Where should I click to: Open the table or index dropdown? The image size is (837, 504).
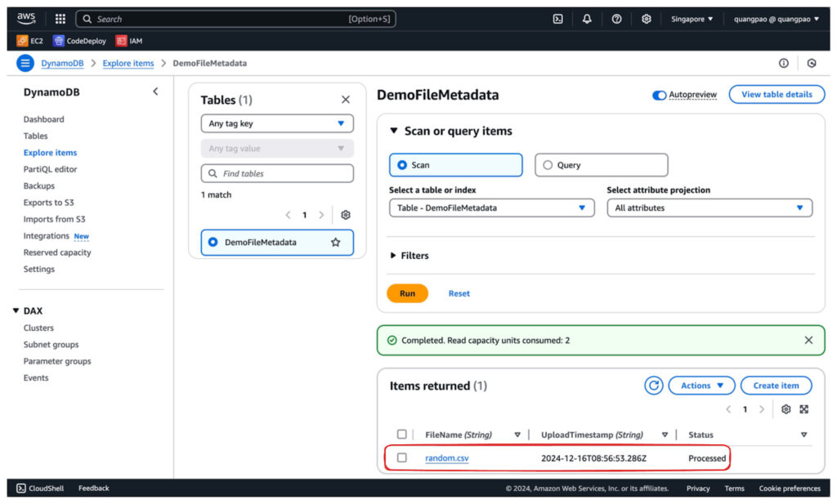(491, 208)
